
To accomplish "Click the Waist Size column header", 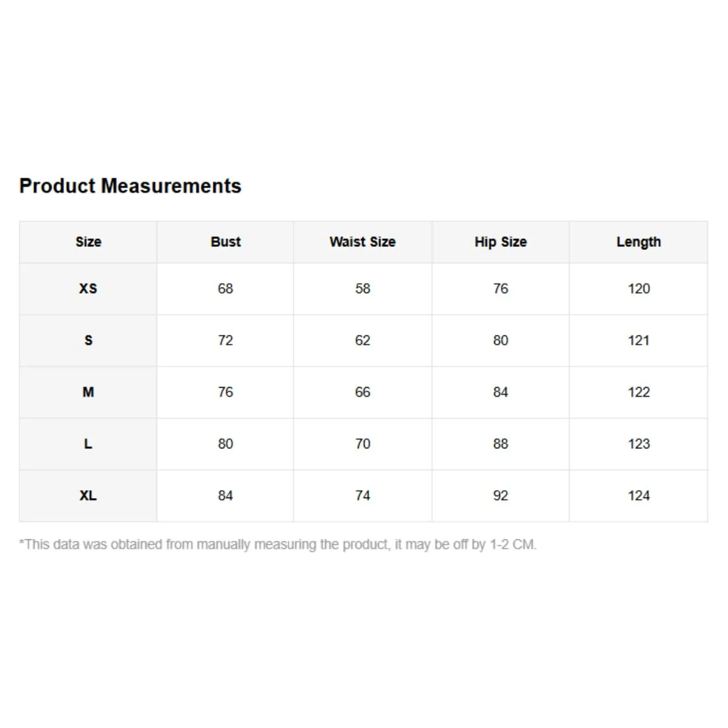I will pos(362,241).
